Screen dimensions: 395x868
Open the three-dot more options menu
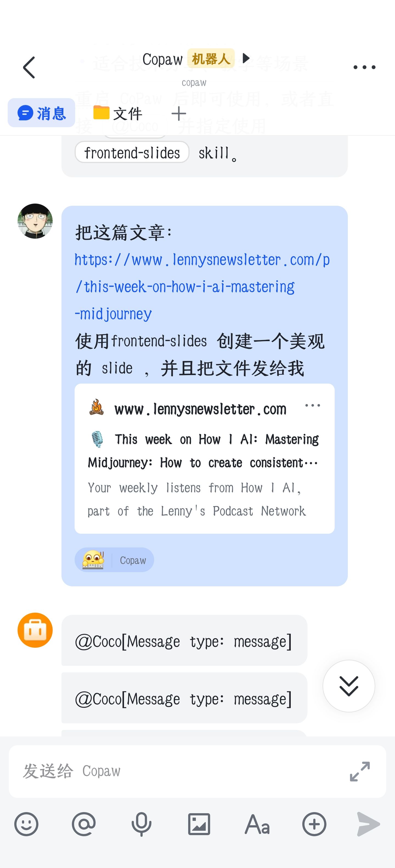(364, 67)
